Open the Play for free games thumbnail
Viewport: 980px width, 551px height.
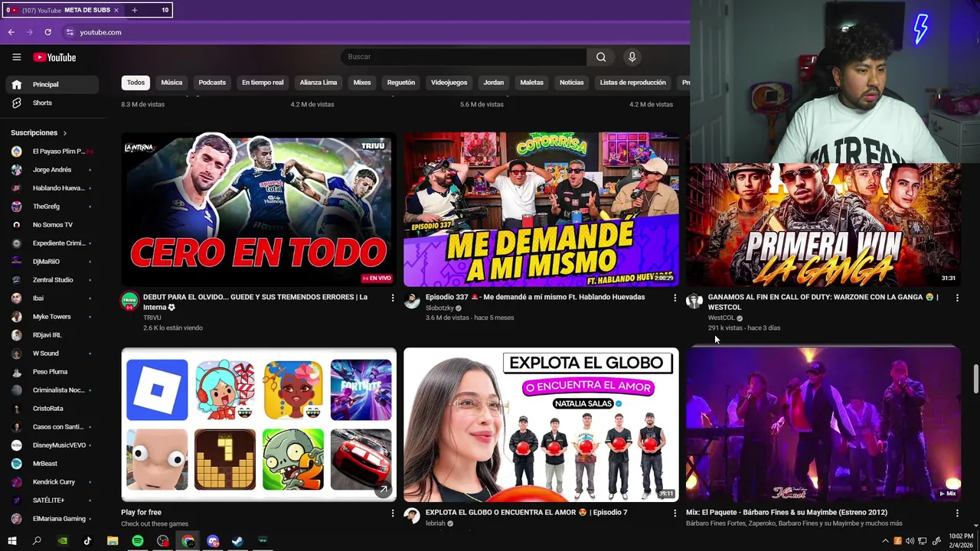(259, 425)
